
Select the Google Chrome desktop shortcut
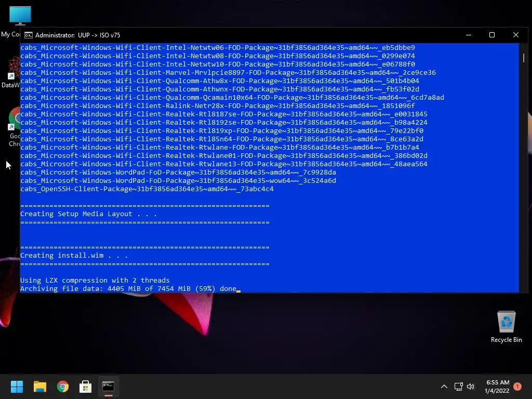[14, 127]
